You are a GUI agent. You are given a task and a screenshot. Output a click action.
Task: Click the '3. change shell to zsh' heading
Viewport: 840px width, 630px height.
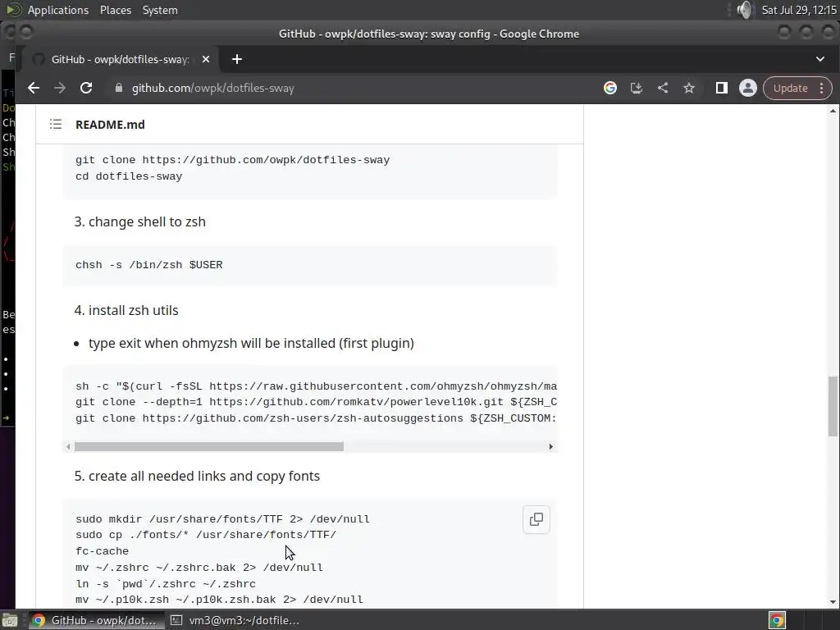[x=139, y=221]
